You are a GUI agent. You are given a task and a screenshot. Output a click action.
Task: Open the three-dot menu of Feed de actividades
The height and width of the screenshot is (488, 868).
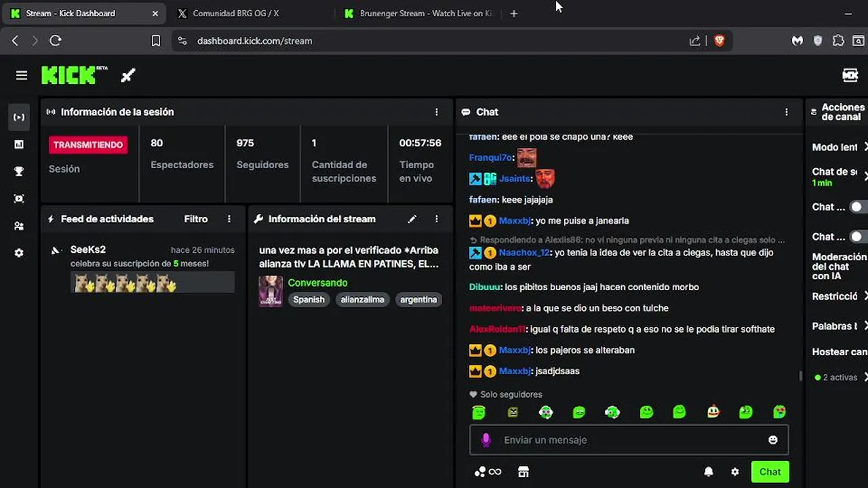229,219
